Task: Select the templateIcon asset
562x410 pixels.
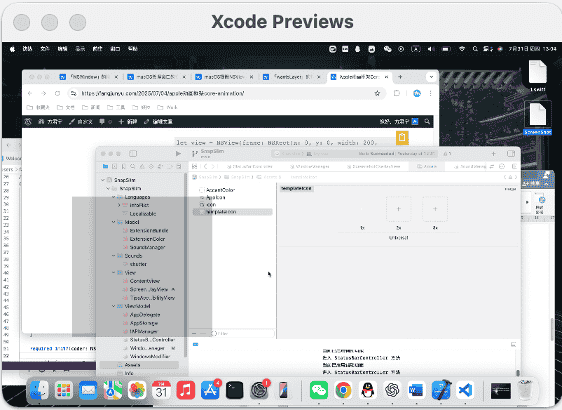Action: coord(233,212)
